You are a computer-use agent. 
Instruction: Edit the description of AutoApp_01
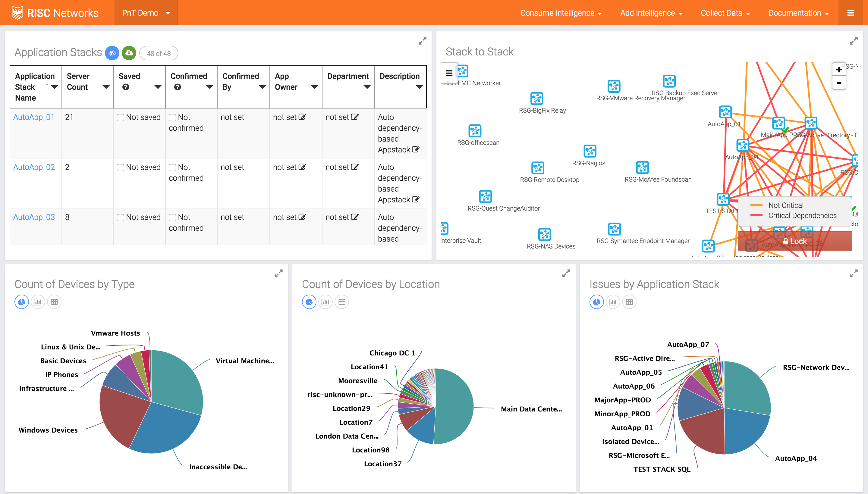tap(416, 149)
